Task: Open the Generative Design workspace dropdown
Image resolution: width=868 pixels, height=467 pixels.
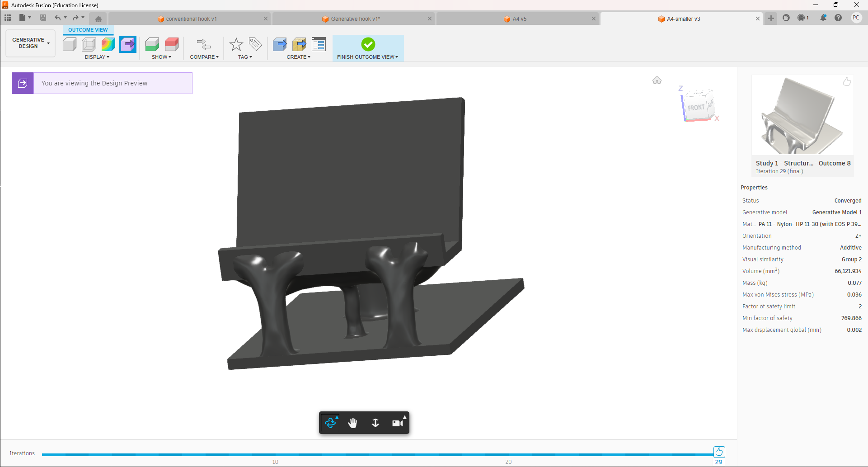Action: 31,43
